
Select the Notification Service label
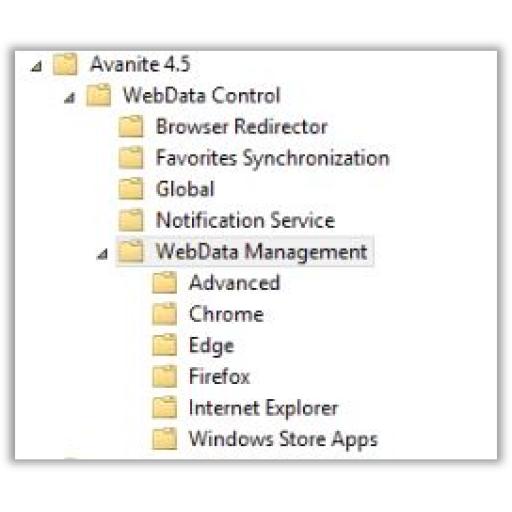click(x=245, y=220)
